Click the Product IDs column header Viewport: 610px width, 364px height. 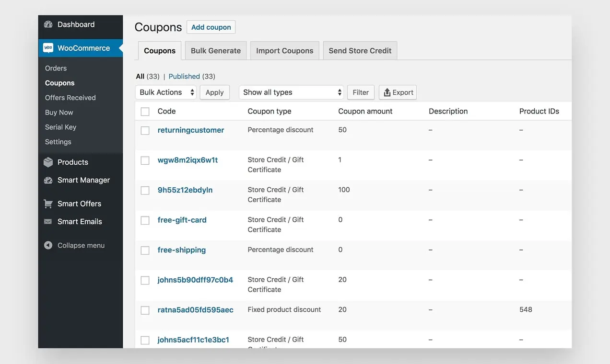click(539, 111)
